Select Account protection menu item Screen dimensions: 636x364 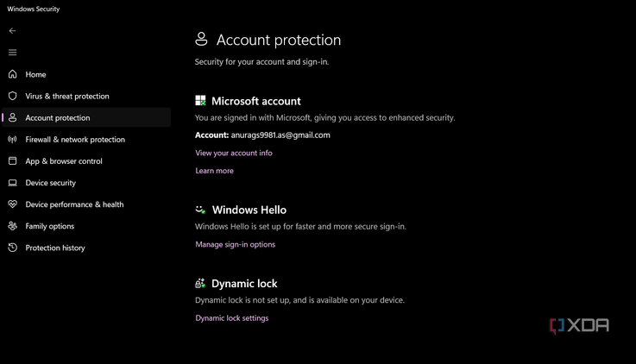point(86,117)
